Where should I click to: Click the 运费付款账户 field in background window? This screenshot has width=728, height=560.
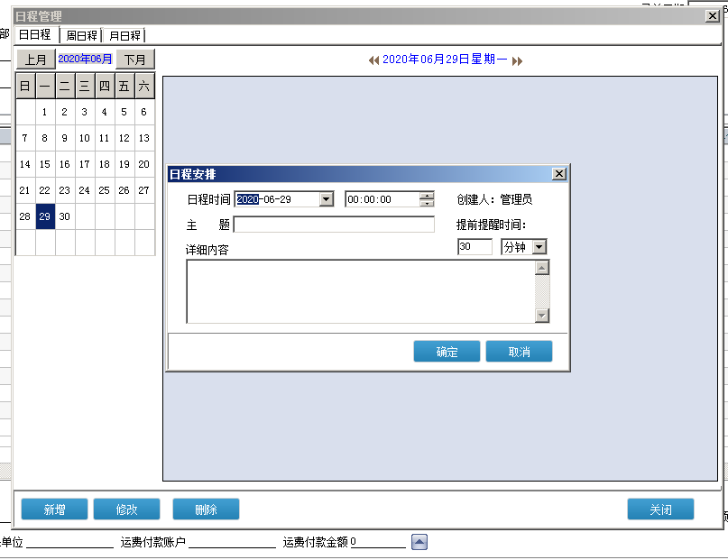(232, 542)
